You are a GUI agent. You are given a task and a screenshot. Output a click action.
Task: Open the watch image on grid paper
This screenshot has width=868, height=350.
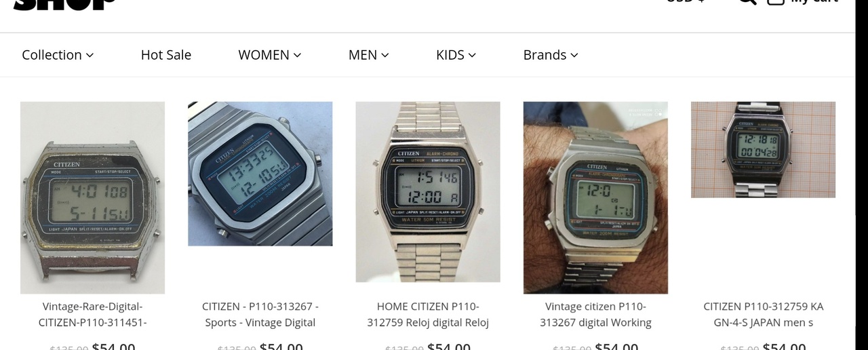(x=763, y=150)
